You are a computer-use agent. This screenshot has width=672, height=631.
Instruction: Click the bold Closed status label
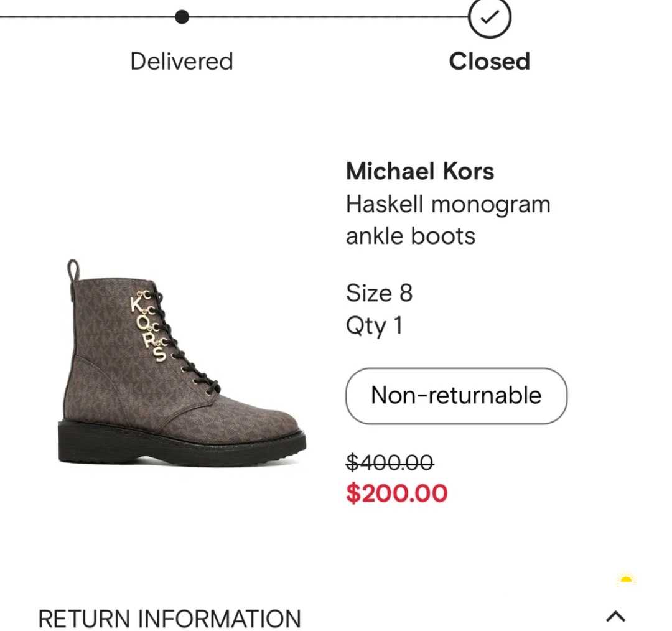pos(489,61)
